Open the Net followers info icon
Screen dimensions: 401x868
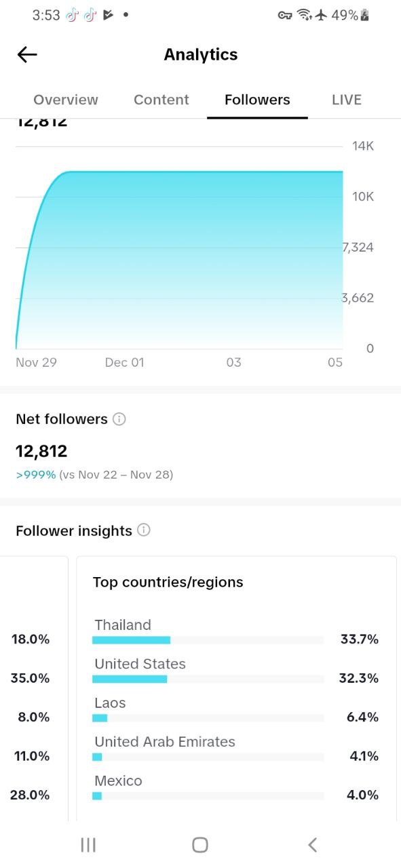coord(119,419)
